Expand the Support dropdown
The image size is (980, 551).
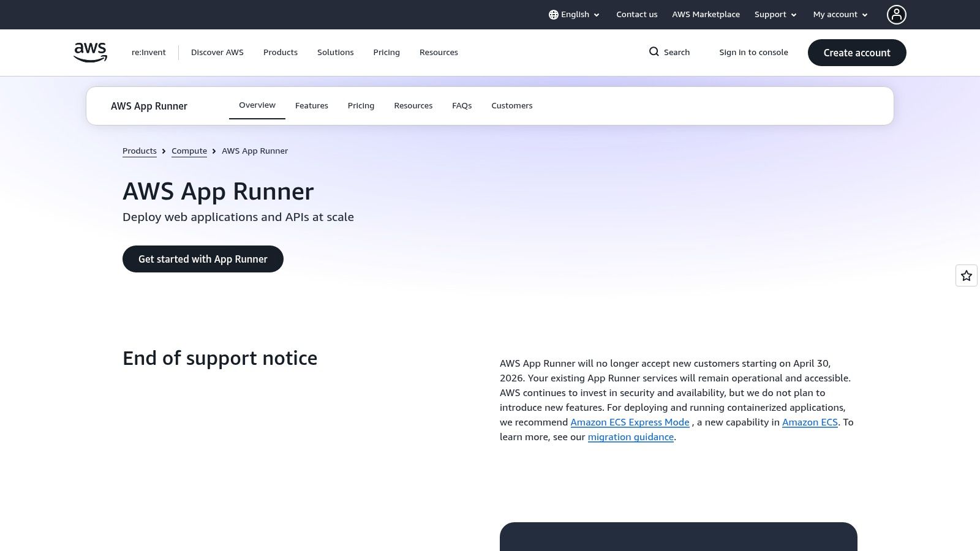[x=775, y=15]
